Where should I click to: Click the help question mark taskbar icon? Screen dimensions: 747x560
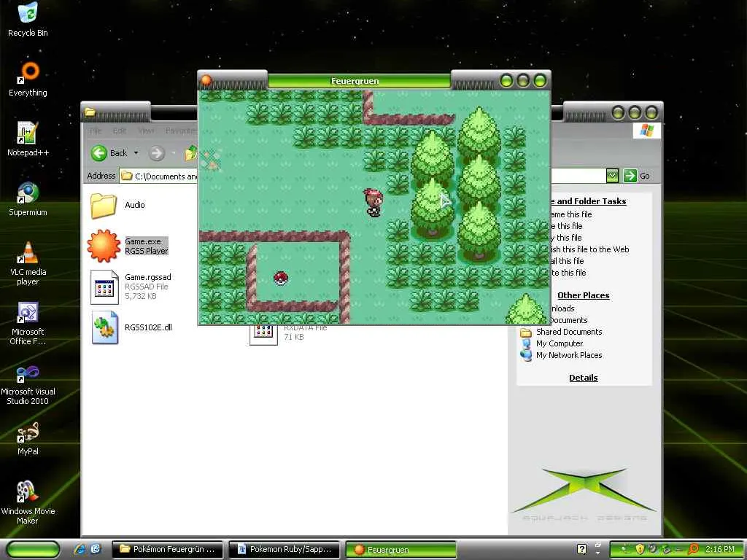(x=581, y=549)
